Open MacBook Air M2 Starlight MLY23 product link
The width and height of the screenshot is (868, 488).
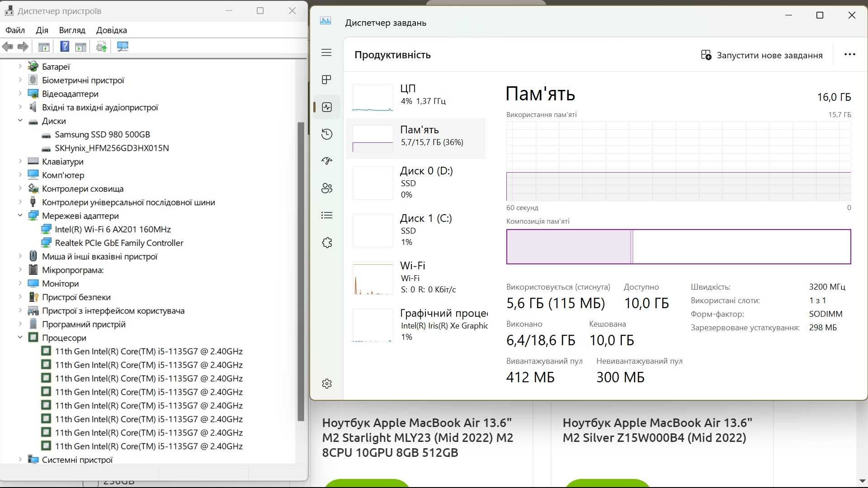click(x=418, y=437)
